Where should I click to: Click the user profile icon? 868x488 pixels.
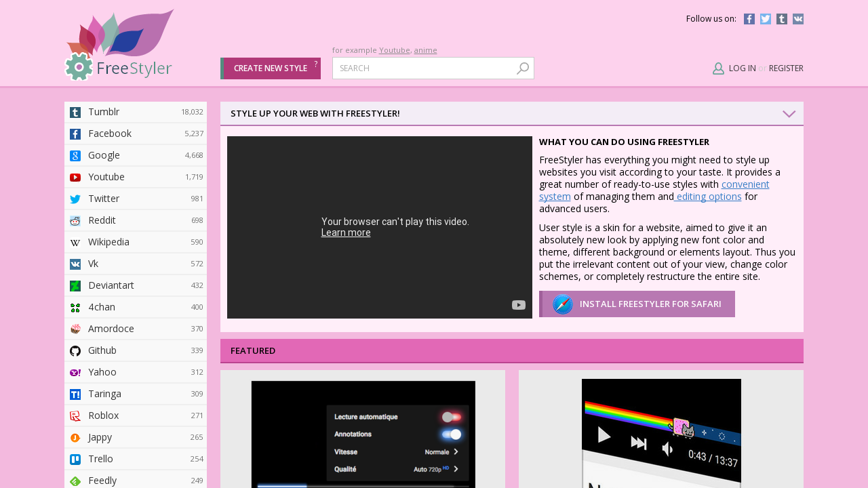pos(719,68)
